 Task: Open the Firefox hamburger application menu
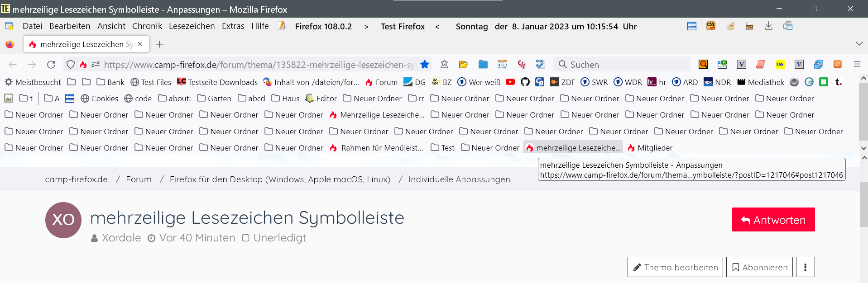click(x=857, y=64)
